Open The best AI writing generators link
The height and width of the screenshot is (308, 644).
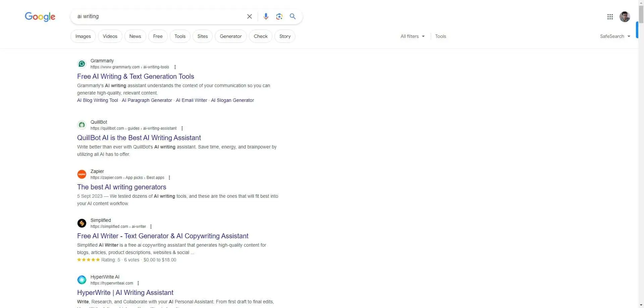click(x=122, y=187)
